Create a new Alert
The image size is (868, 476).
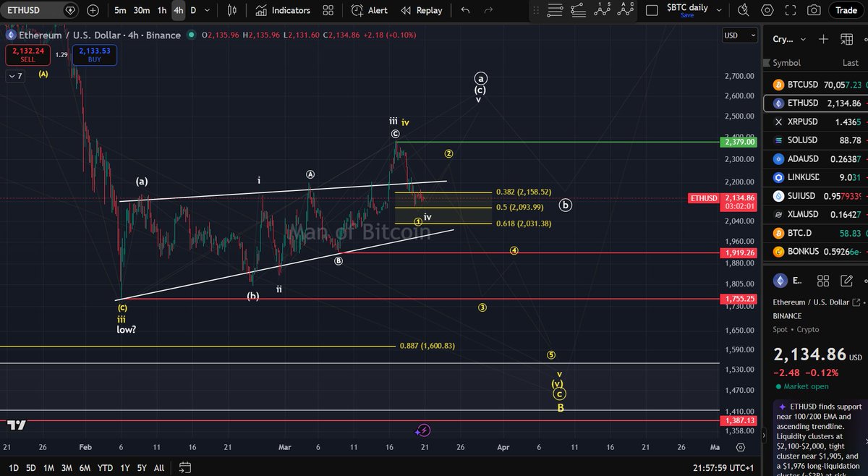(x=370, y=11)
